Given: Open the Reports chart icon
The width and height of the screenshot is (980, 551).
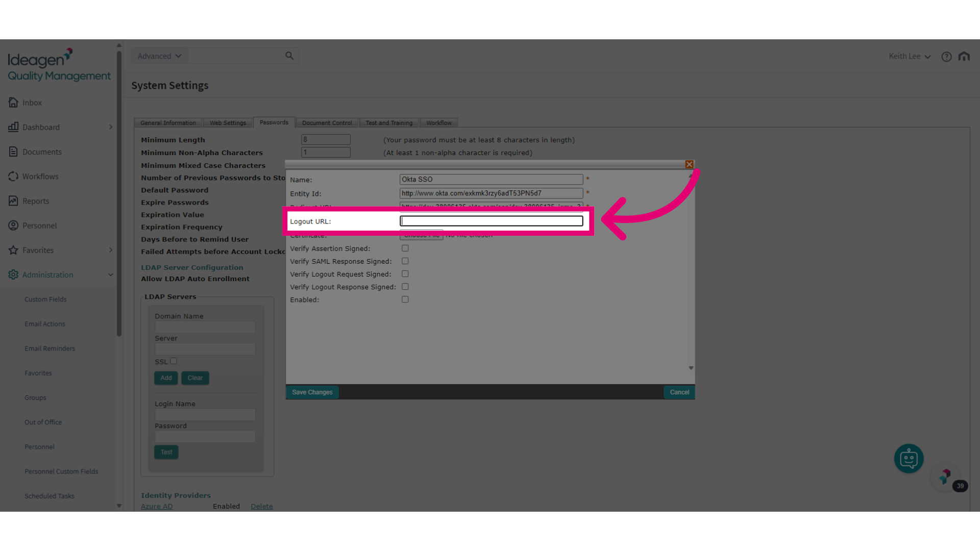Looking at the screenshot, I should [13, 201].
